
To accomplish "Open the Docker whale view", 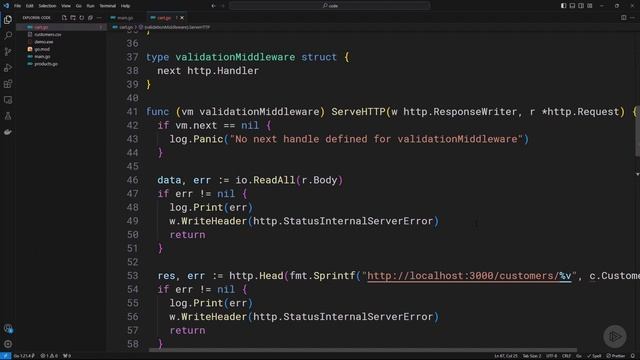I will pyautogui.click(x=8, y=132).
